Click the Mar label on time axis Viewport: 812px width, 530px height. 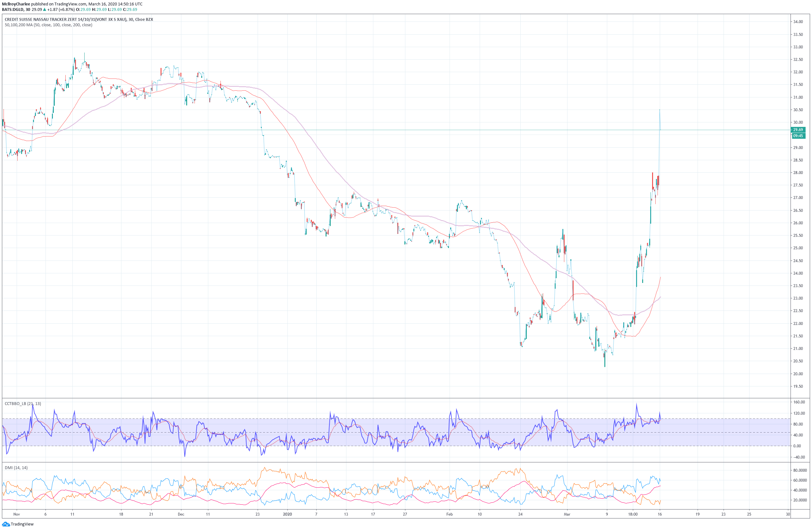click(x=567, y=514)
